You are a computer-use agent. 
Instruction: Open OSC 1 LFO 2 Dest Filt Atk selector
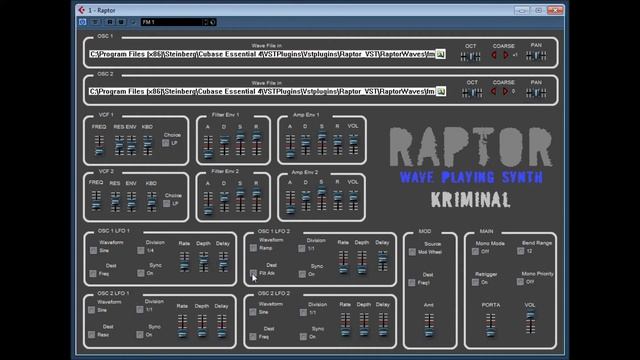253,273
